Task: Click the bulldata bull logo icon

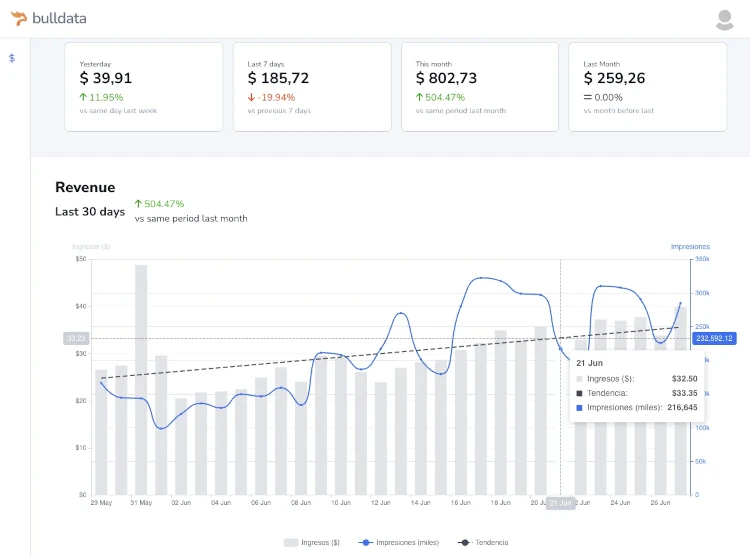Action: (x=19, y=18)
